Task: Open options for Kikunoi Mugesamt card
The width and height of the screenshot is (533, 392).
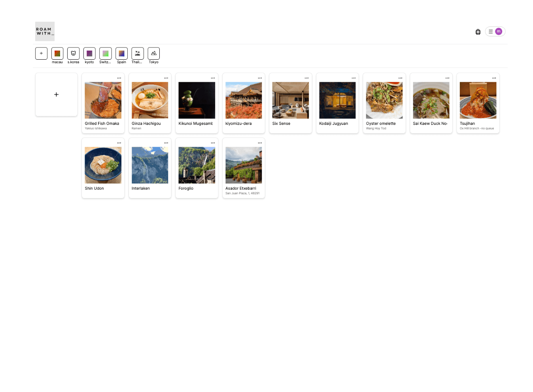Action: pos(213,78)
